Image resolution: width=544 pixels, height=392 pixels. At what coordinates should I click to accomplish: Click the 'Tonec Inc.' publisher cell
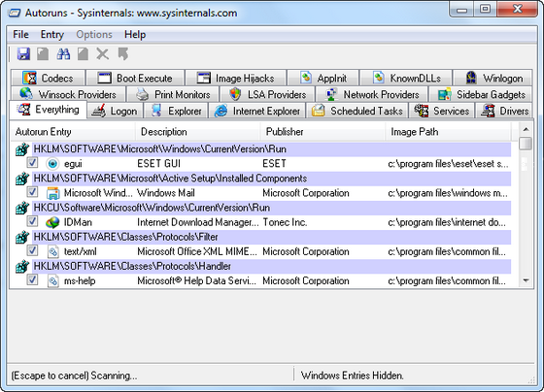pos(285,222)
